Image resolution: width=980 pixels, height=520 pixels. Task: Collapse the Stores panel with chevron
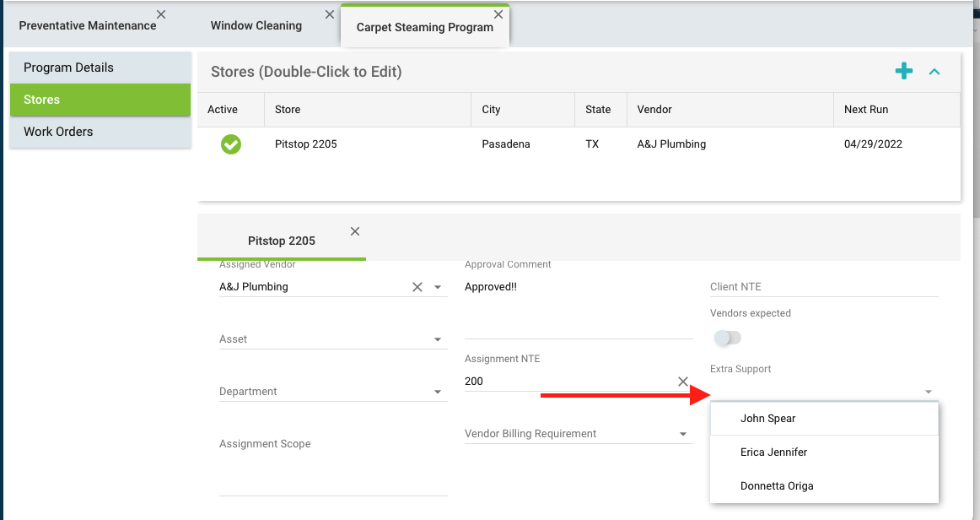click(x=934, y=72)
